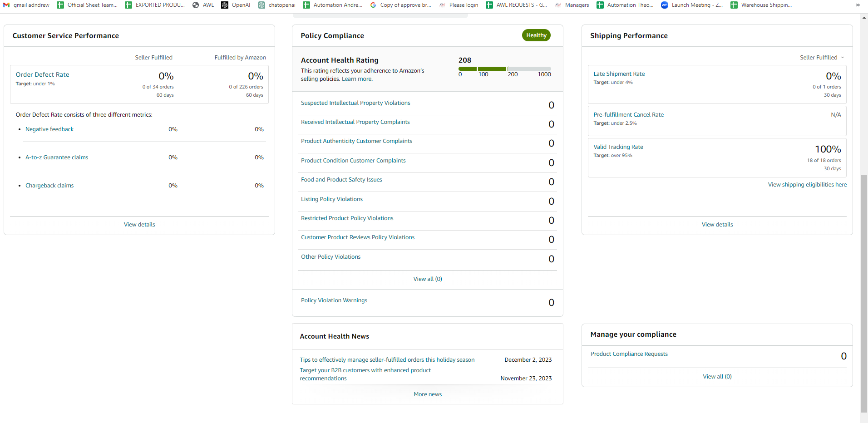Open A-to-z Guarantee claims
Image resolution: width=868 pixels, height=423 pixels.
(57, 157)
